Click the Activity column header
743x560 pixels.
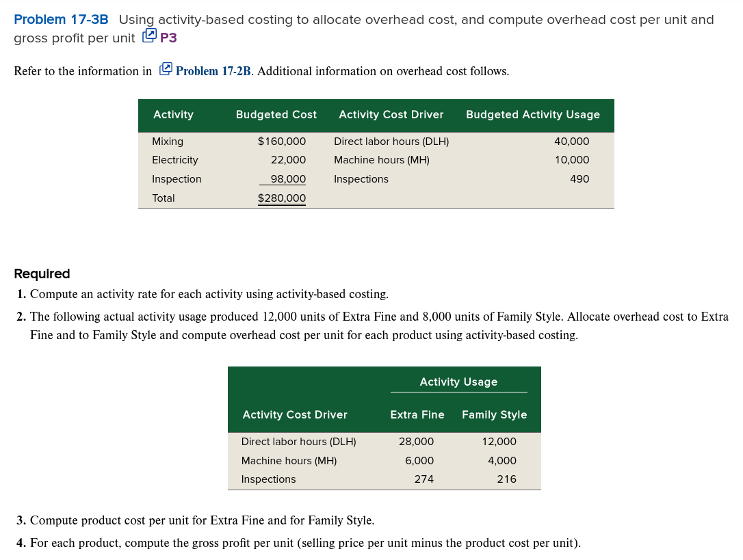click(x=173, y=114)
